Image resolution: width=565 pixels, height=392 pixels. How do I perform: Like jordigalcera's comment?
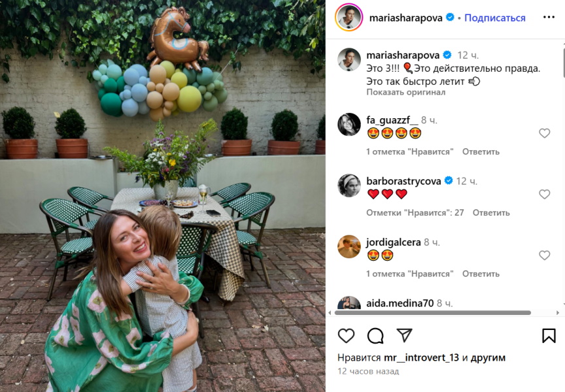pyautogui.click(x=544, y=255)
